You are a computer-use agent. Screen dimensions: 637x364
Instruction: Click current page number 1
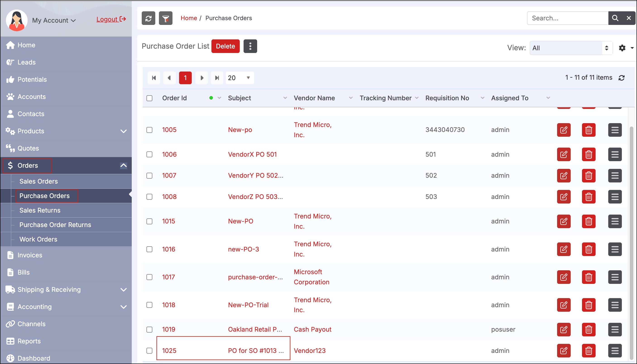185,78
